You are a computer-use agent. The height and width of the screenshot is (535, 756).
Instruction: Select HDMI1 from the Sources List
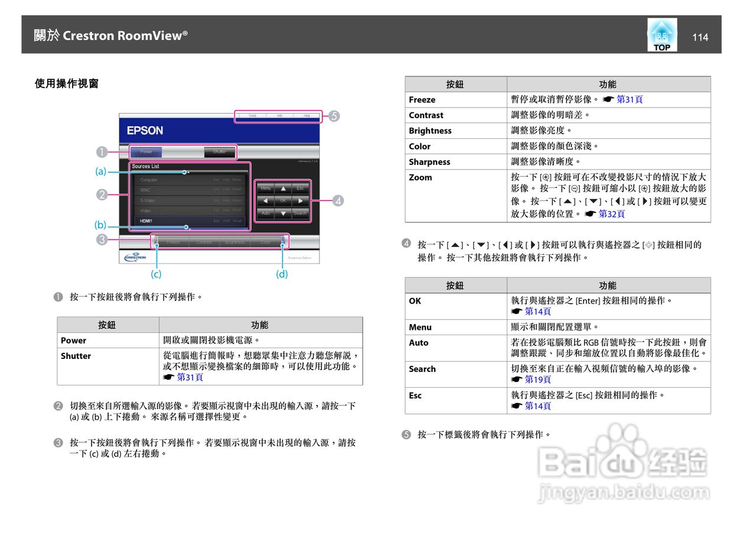click(148, 220)
